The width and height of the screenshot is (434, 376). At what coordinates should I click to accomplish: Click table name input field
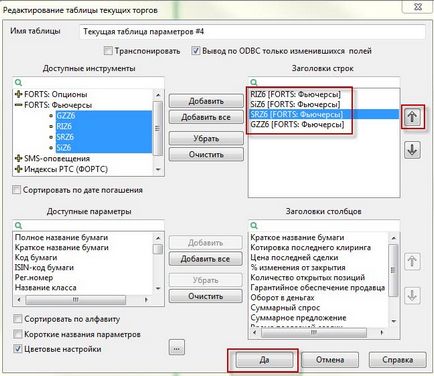coord(252,32)
